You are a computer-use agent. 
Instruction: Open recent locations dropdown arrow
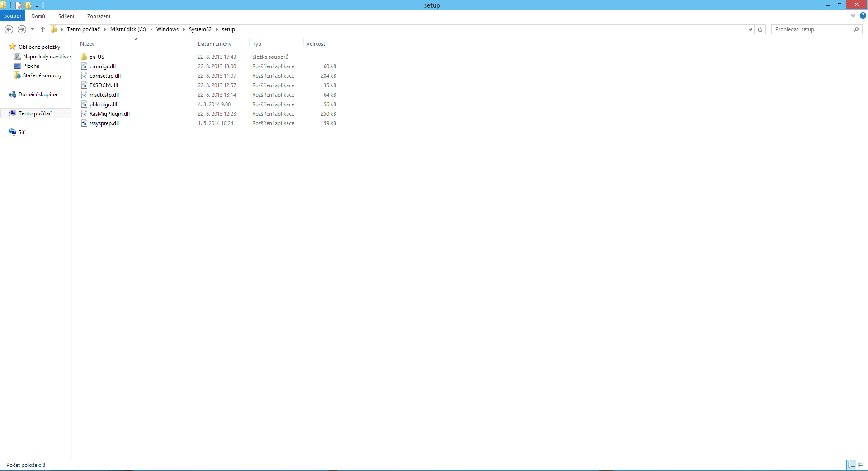33,29
